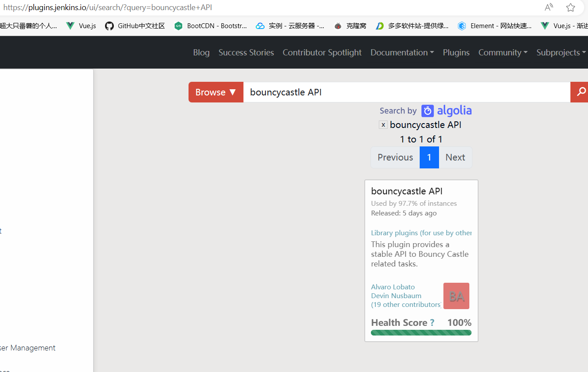Click the Health Score question mark
Viewport: 588px width, 372px height.
[432, 323]
